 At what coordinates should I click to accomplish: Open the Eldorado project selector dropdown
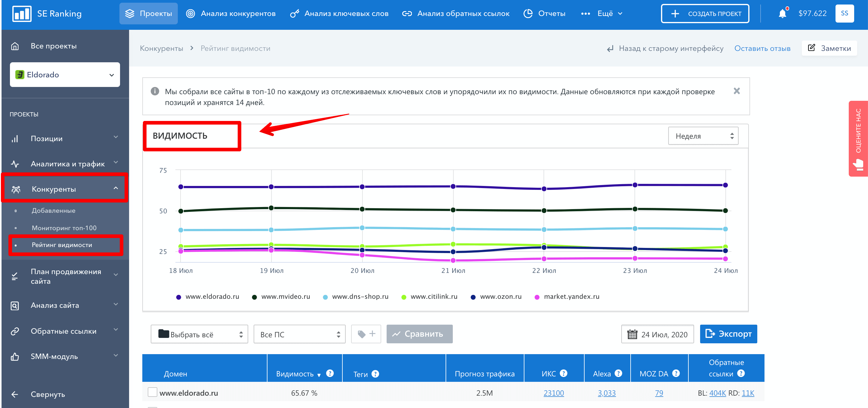coord(65,74)
